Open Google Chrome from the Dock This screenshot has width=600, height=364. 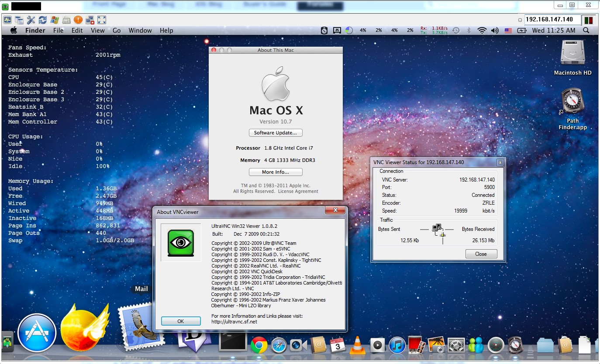pyautogui.click(x=259, y=345)
